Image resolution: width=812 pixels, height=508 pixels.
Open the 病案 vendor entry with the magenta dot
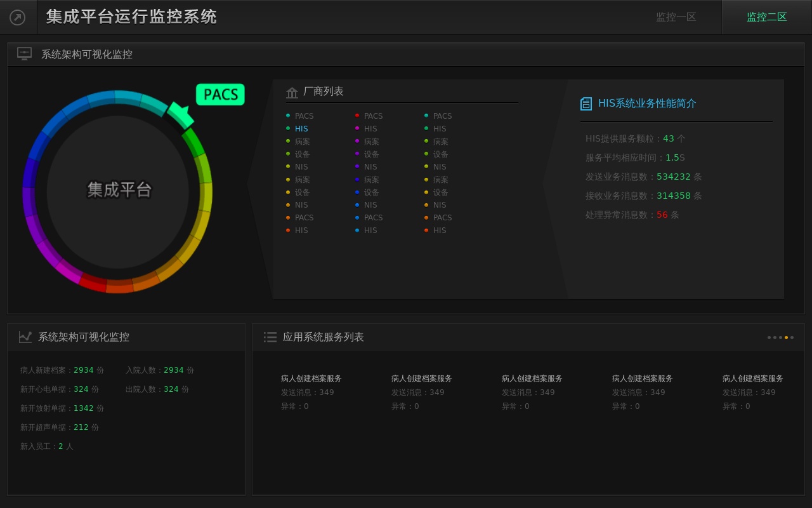coord(372,142)
